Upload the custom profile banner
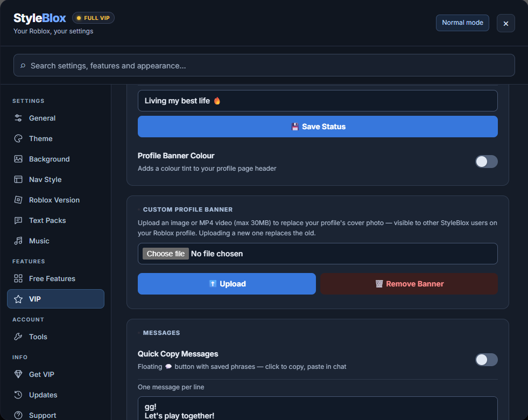The height and width of the screenshot is (420, 528). [227, 284]
